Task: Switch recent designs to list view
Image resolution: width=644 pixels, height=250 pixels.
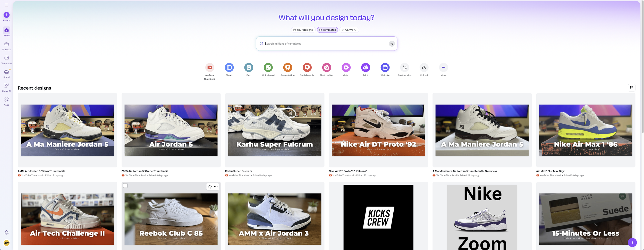Action: click(631, 88)
